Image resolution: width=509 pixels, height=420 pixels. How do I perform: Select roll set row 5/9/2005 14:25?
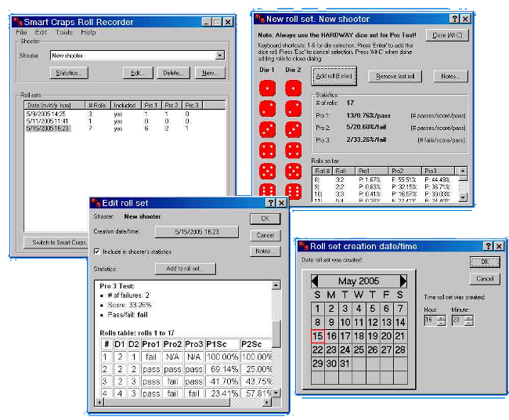pos(125,114)
